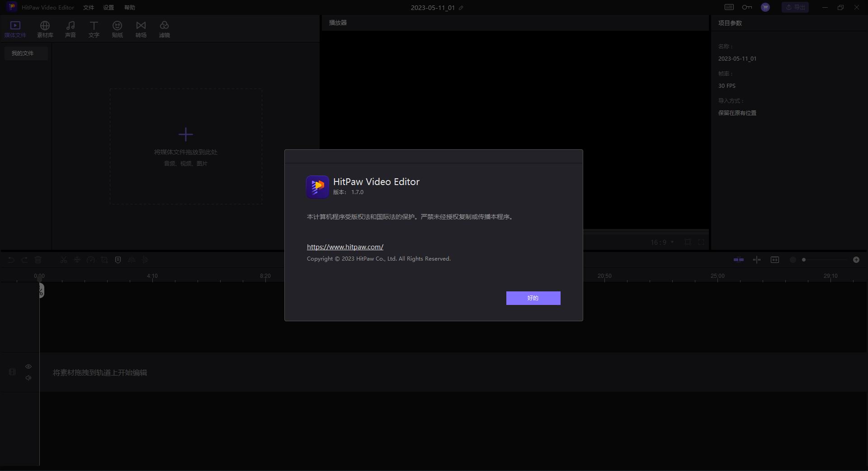Viewport: 868px width, 471px height.
Task: Mute the track with speaker icon
Action: pos(28,378)
